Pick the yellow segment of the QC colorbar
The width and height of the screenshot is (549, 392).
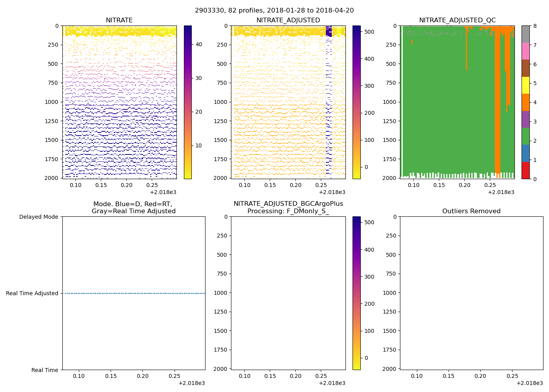[525, 85]
